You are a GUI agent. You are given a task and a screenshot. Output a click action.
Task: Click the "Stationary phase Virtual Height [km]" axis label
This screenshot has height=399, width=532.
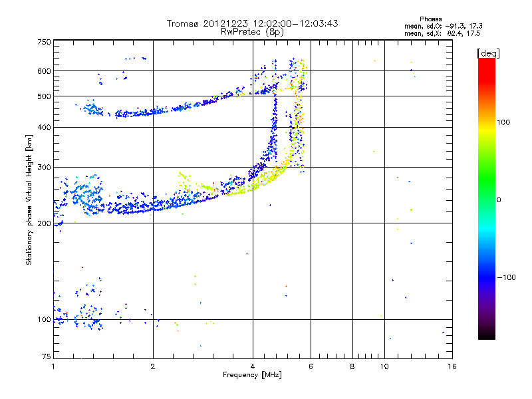click(x=29, y=199)
